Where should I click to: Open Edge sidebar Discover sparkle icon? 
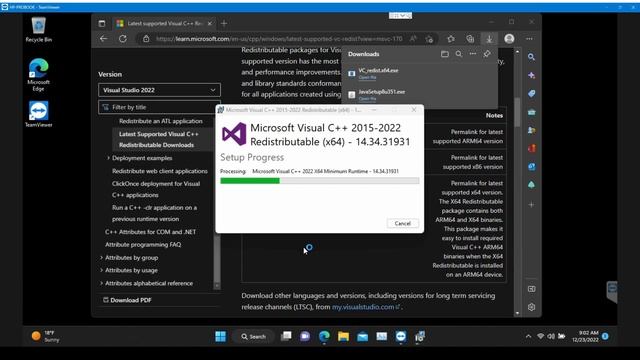tap(531, 76)
